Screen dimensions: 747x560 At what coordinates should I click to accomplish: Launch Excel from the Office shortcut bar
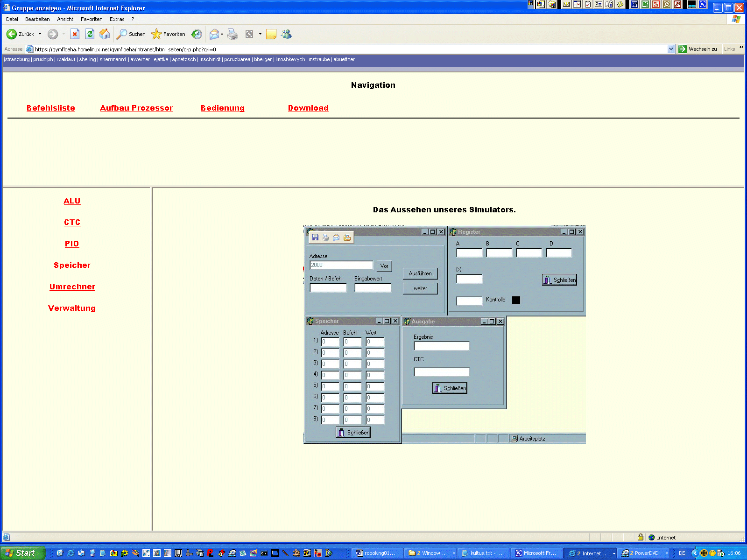(x=645, y=4)
